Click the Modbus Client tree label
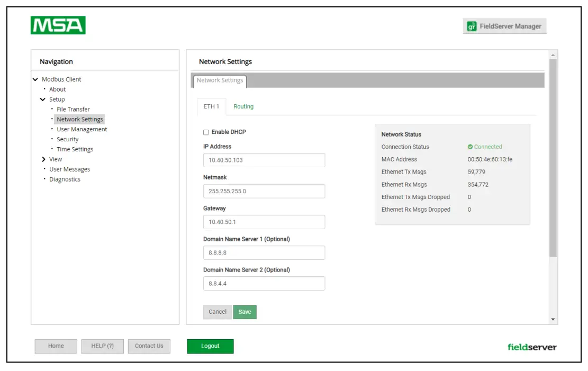Image resolution: width=588 pixels, height=371 pixels. coord(61,79)
